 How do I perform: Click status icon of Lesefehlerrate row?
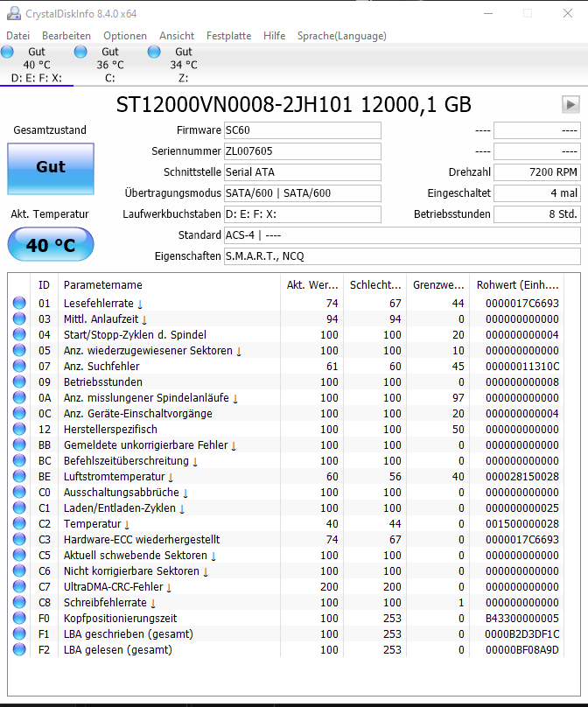(19, 303)
